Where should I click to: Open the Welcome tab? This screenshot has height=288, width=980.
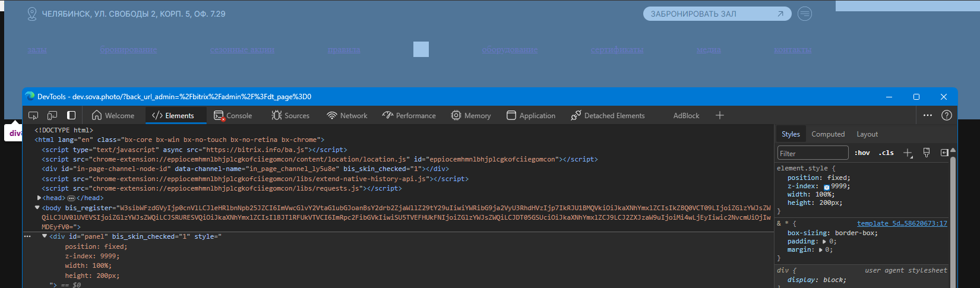[x=113, y=115]
